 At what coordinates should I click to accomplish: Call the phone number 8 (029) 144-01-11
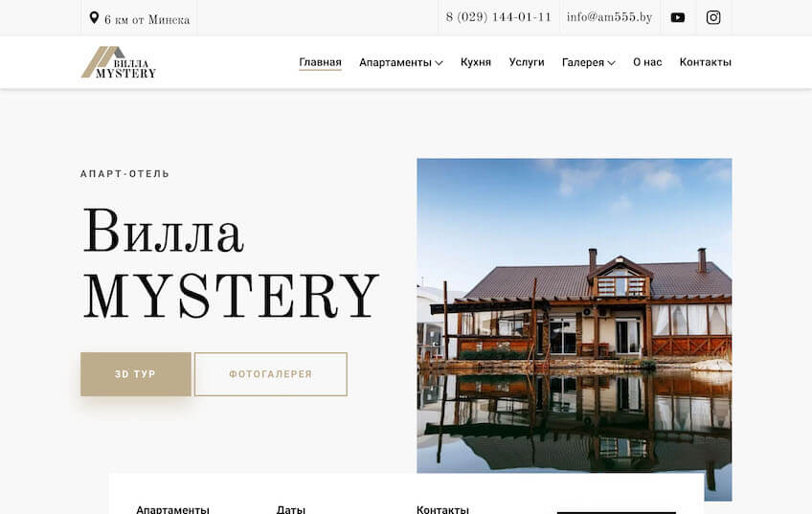(x=498, y=17)
